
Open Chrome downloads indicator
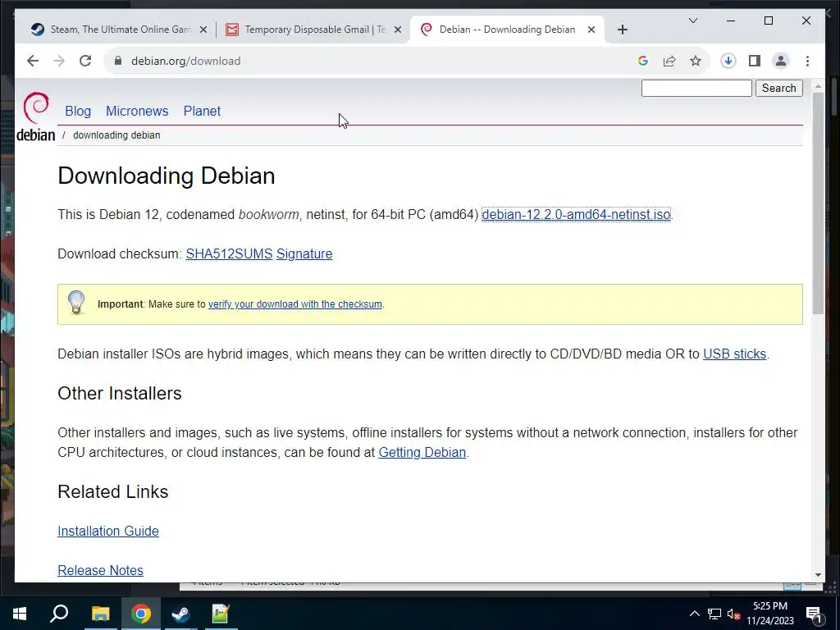coord(728,61)
